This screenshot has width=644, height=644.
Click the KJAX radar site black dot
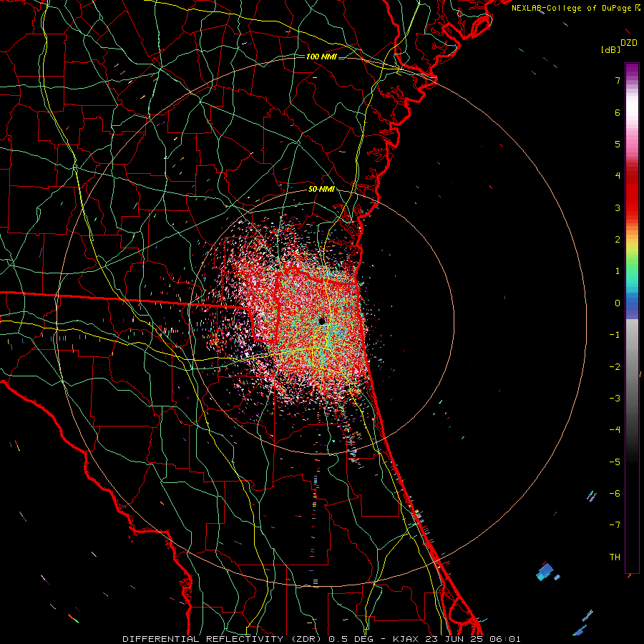(322, 321)
